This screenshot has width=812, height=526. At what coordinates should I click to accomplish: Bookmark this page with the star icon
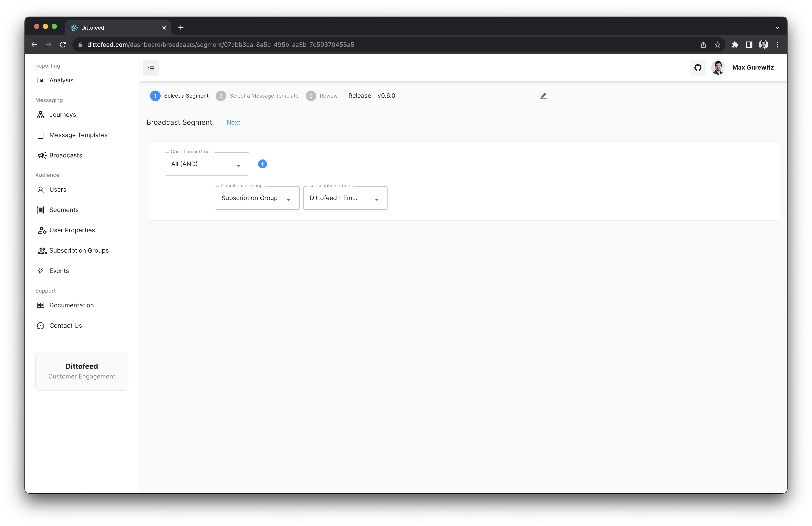[718, 45]
